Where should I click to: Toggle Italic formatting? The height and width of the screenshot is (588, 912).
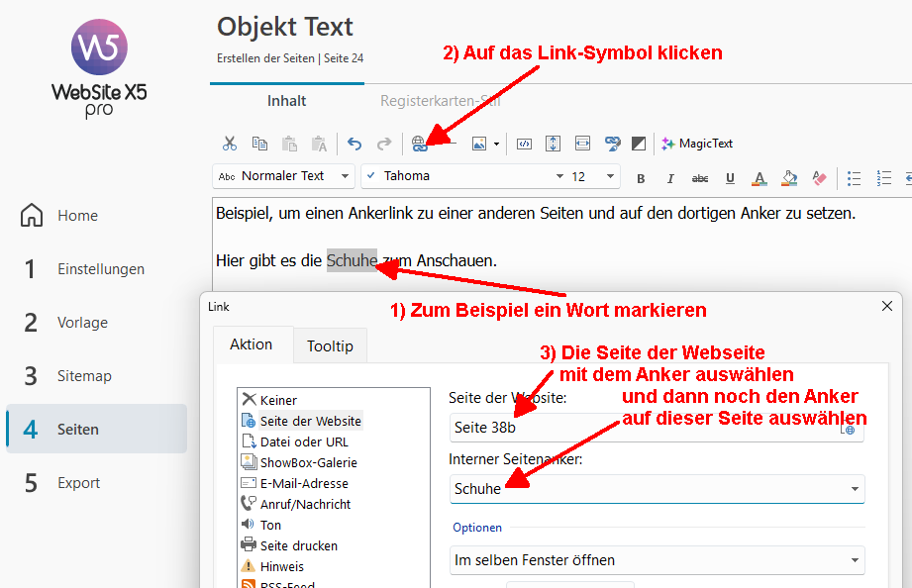[x=670, y=178]
